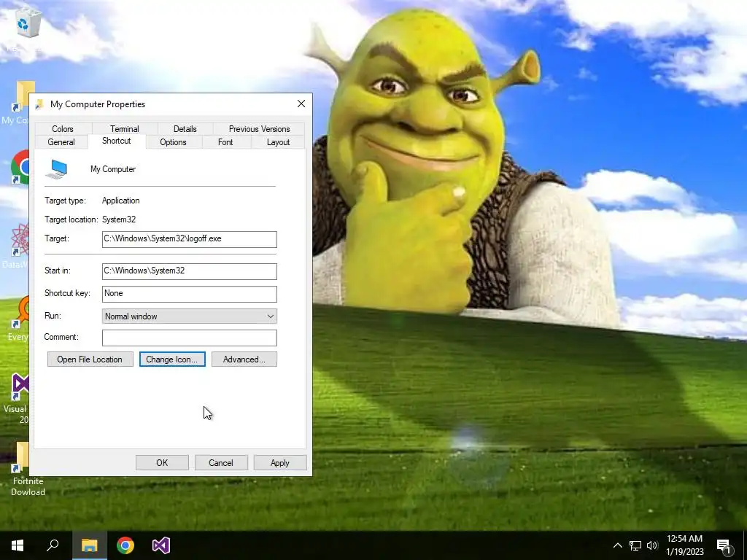Image resolution: width=747 pixels, height=560 pixels.
Task: Click the My Computer name text
Action: pos(113,169)
